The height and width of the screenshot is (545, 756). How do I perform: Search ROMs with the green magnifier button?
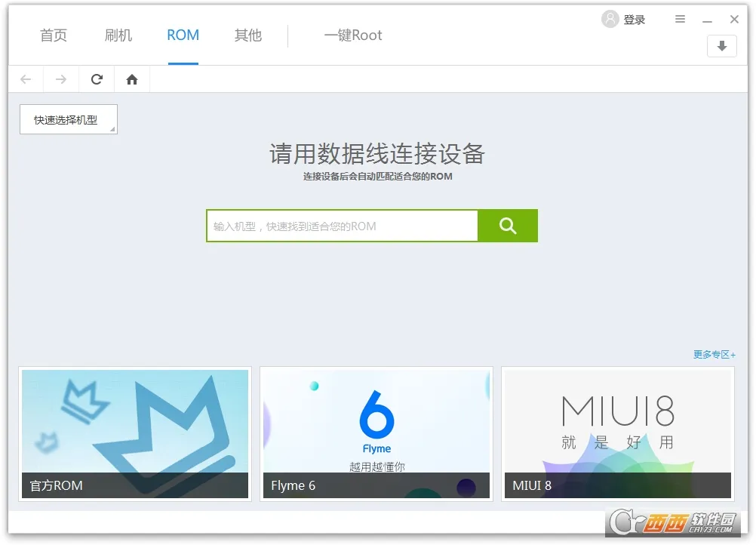click(x=508, y=226)
